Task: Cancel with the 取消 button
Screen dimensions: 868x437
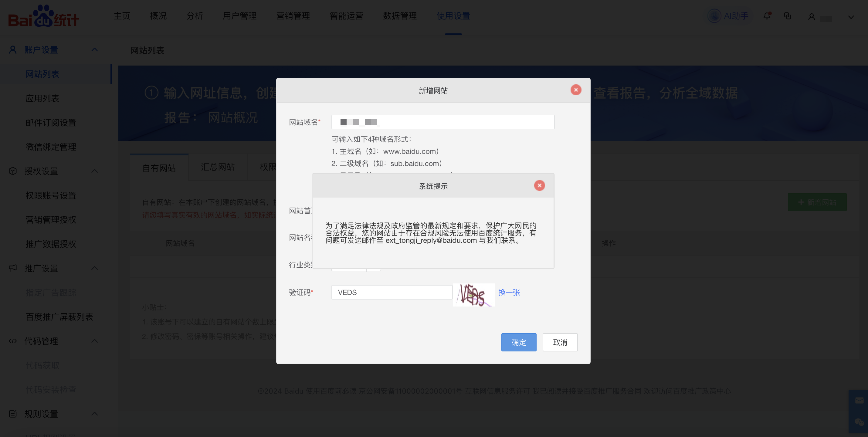Action: tap(560, 342)
